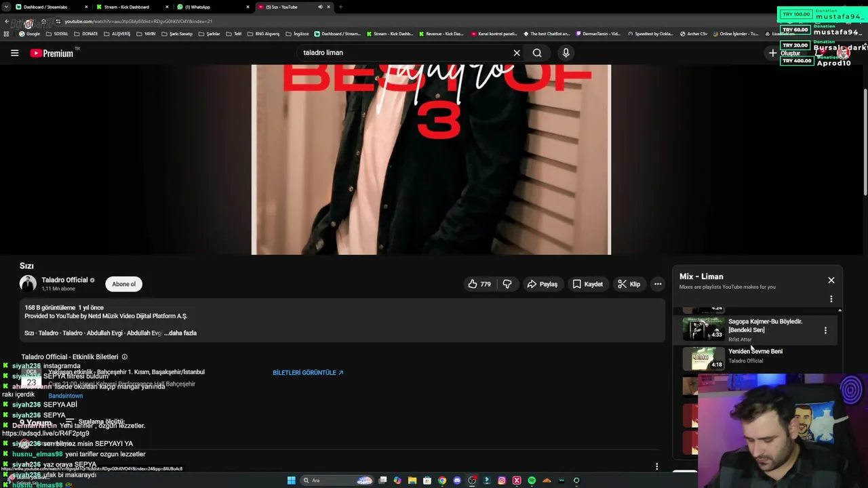Dislike the video with thumbs down
868x488 pixels.
tap(507, 284)
